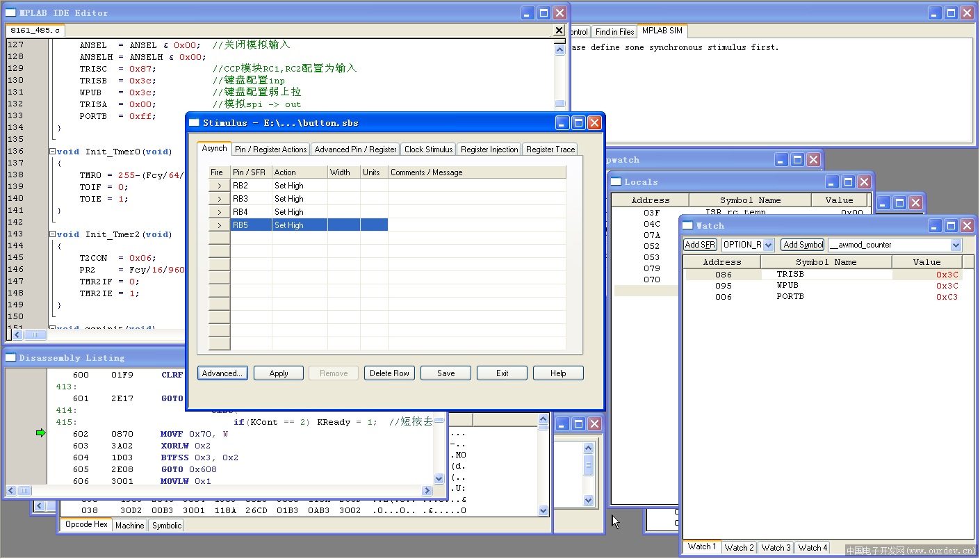Click the program memory window scroll-down arrow

tap(544, 510)
